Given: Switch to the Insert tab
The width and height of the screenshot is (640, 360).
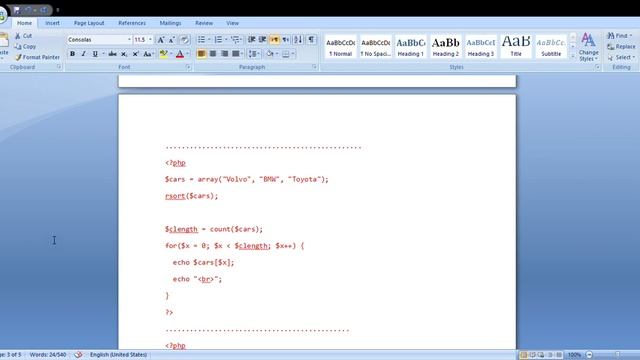Looking at the screenshot, I should click(x=52, y=23).
